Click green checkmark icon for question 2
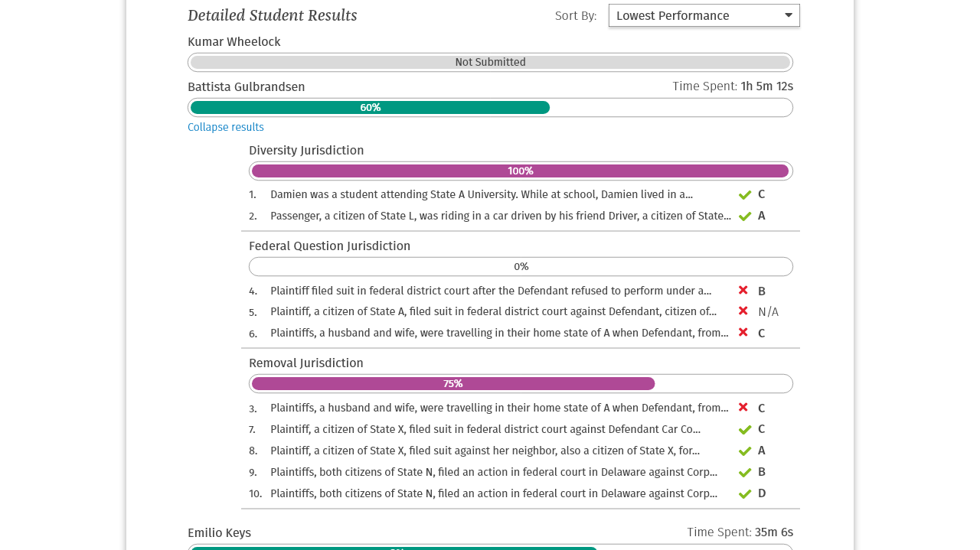 [x=744, y=216]
